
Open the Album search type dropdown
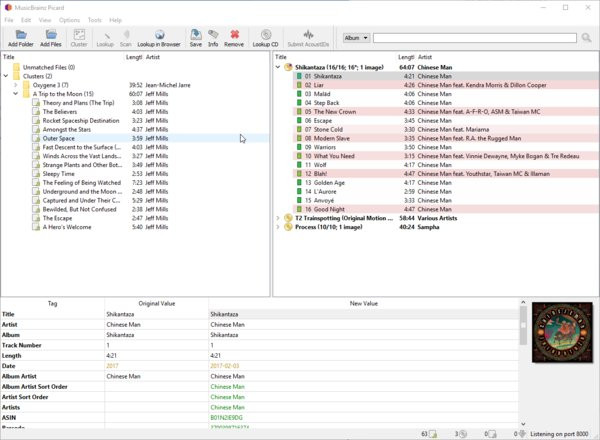356,38
